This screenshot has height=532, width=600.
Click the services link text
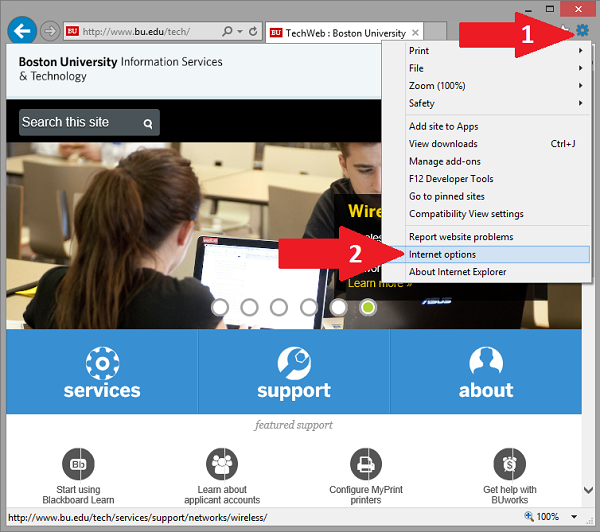(102, 391)
